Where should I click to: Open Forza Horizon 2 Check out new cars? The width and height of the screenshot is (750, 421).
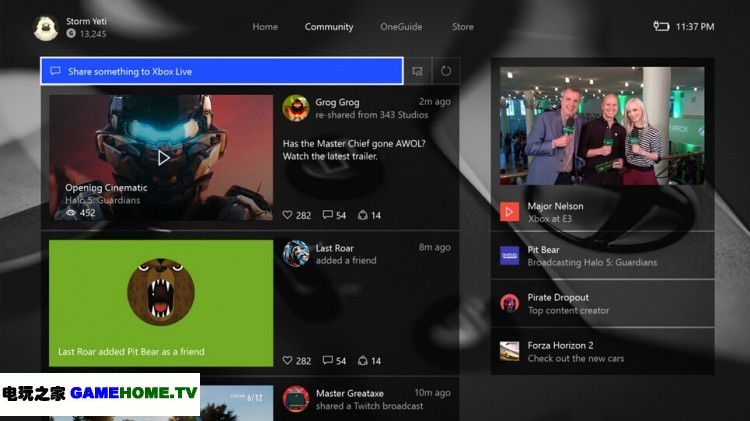(603, 352)
